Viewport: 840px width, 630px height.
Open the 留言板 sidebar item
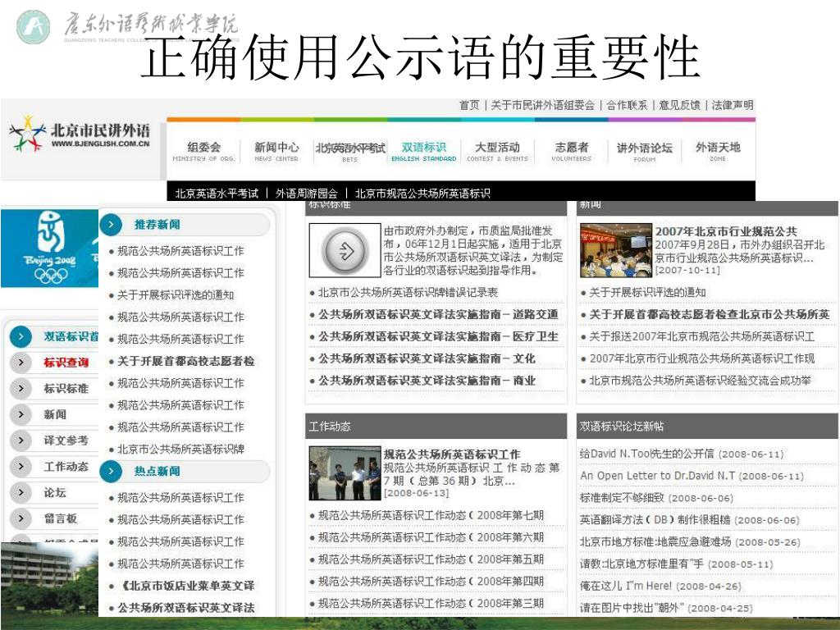[x=61, y=518]
